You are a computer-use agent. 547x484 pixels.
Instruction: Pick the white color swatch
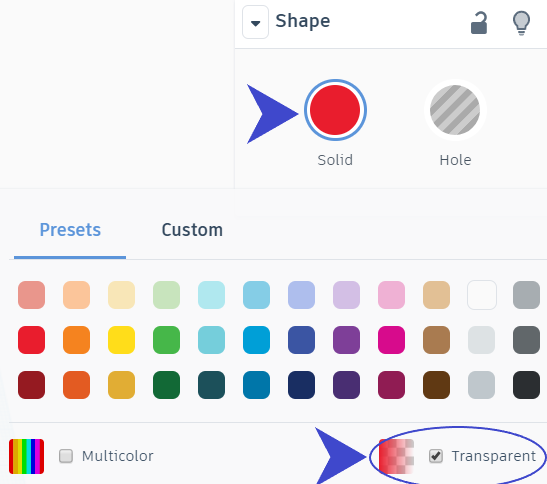coord(482,295)
